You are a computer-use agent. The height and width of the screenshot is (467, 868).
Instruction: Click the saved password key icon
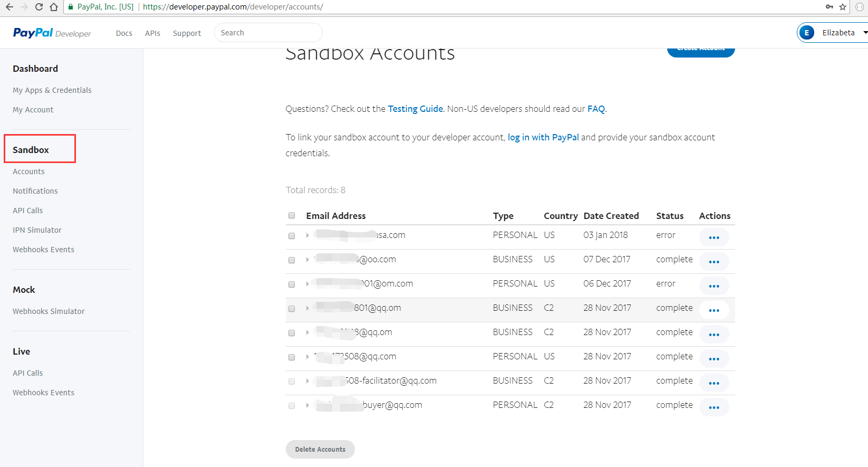coord(830,7)
